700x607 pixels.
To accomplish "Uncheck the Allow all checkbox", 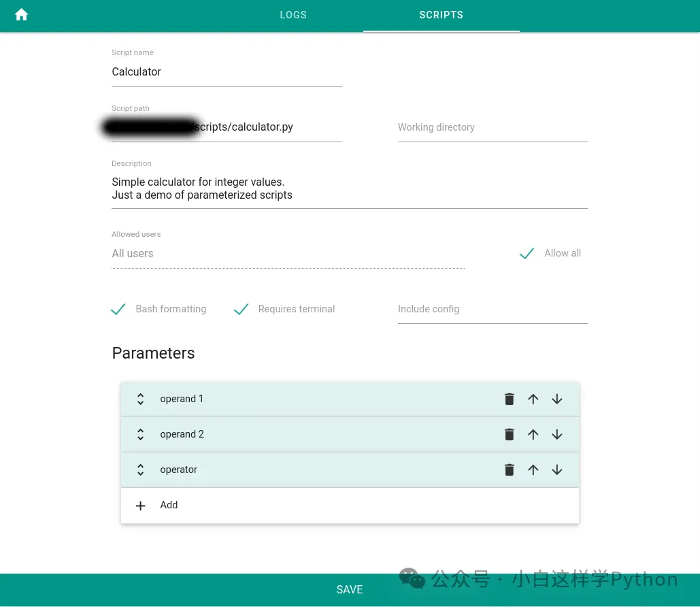I will coord(527,254).
